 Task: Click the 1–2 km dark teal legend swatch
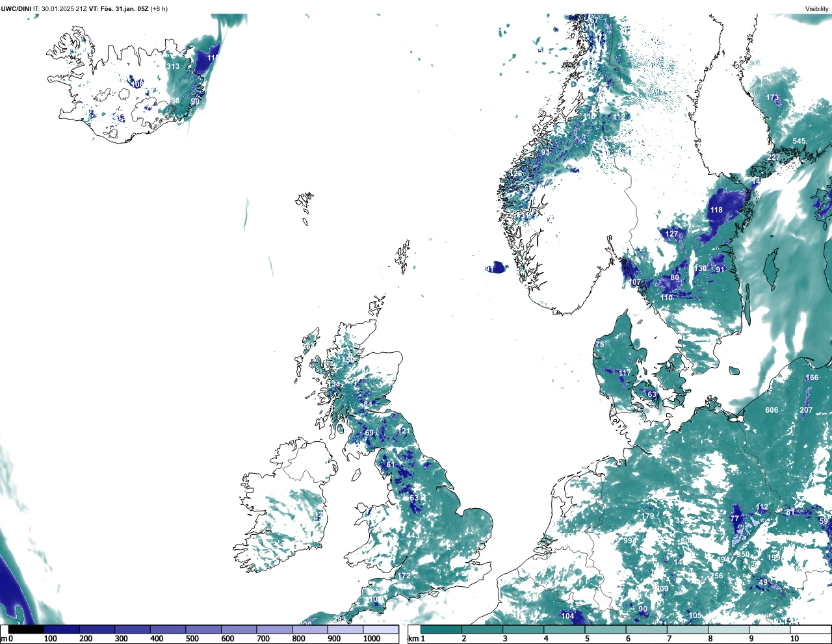click(x=441, y=629)
